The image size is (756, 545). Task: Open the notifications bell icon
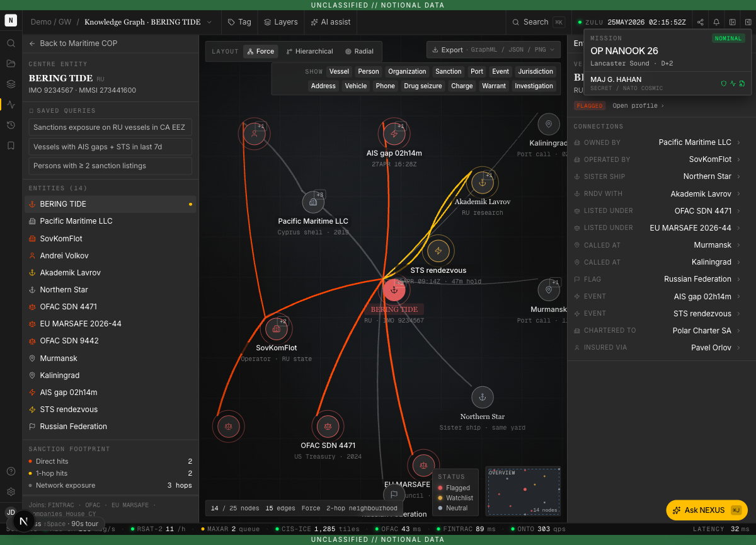tap(716, 22)
